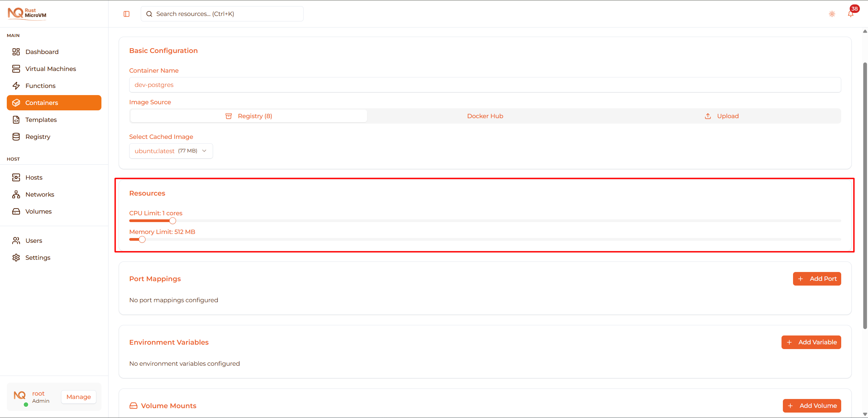Click the Container Name input field

click(x=485, y=85)
